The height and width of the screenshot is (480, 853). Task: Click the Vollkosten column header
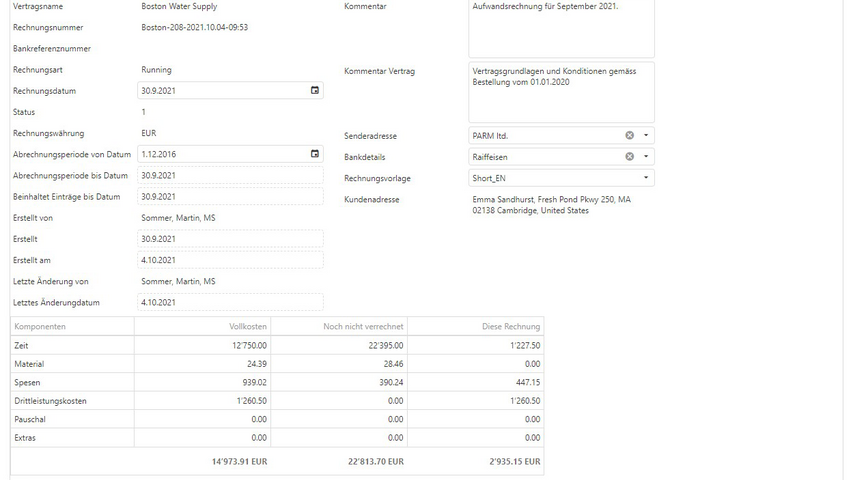tap(202, 326)
